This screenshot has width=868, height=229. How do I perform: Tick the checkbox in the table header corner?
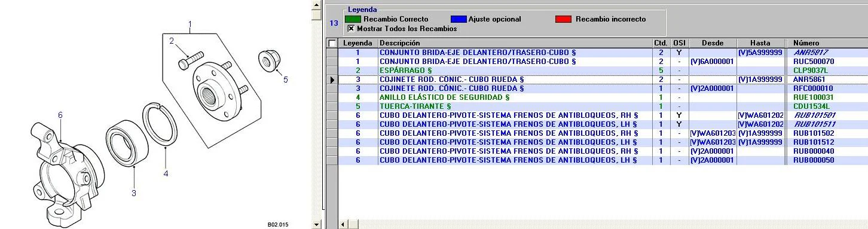click(332, 43)
